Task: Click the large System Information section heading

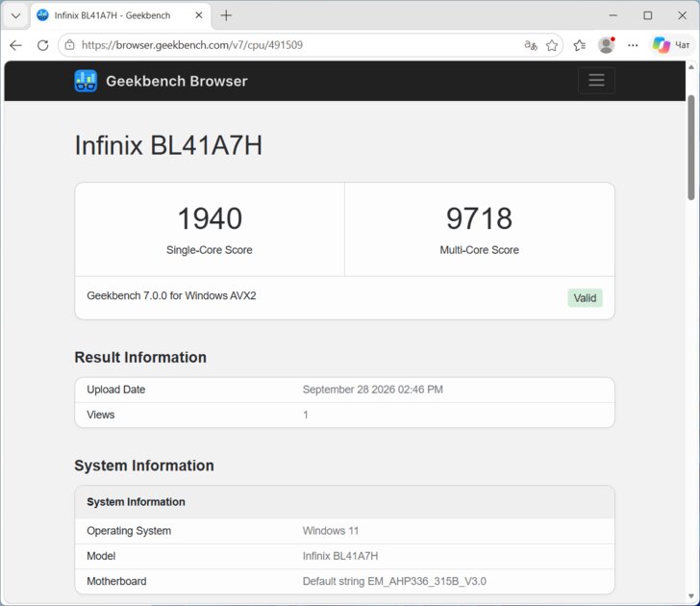Action: click(x=144, y=466)
